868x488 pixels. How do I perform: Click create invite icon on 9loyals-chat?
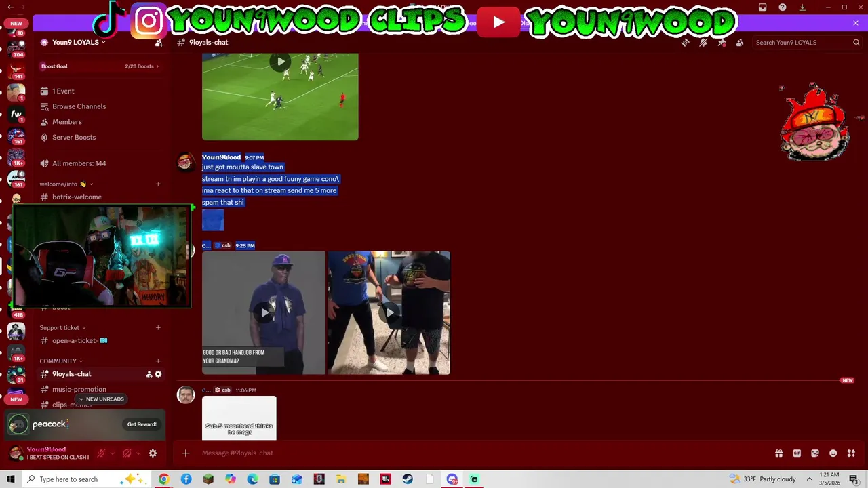point(149,374)
